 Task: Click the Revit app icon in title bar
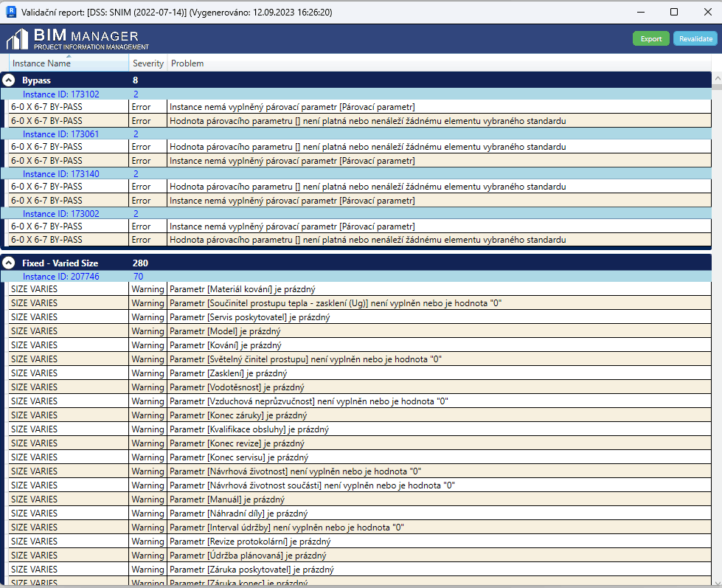click(11, 12)
